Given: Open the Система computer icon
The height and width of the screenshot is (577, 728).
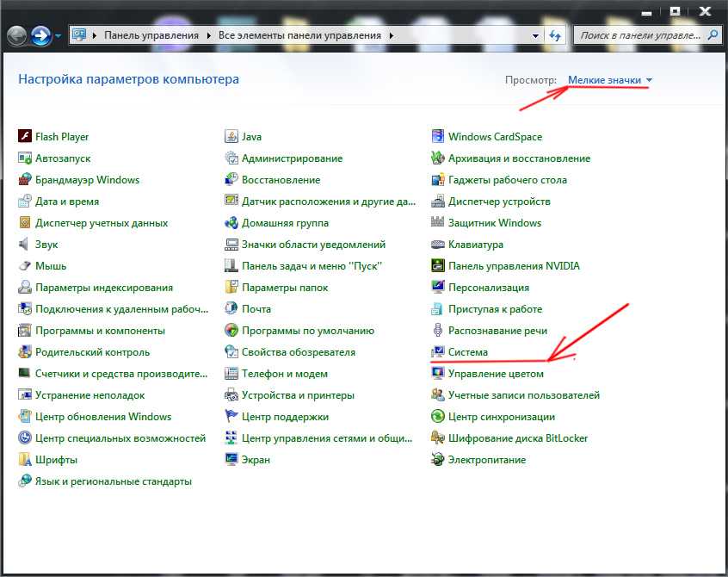Looking at the screenshot, I should pyautogui.click(x=438, y=351).
